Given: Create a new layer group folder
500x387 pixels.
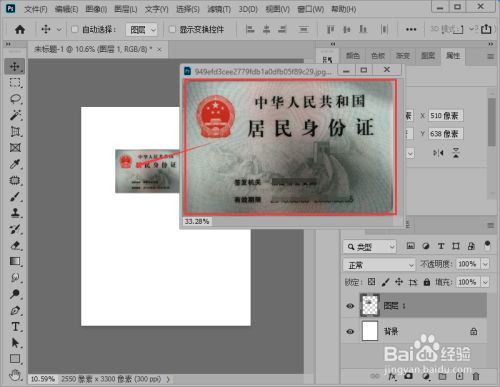Looking at the screenshot, I should [x=442, y=376].
